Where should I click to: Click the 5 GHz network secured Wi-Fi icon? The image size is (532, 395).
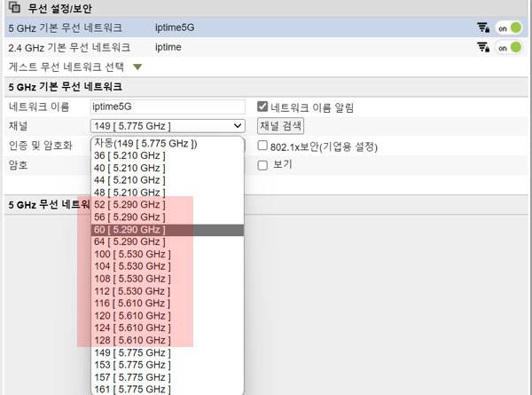pyautogui.click(x=483, y=28)
